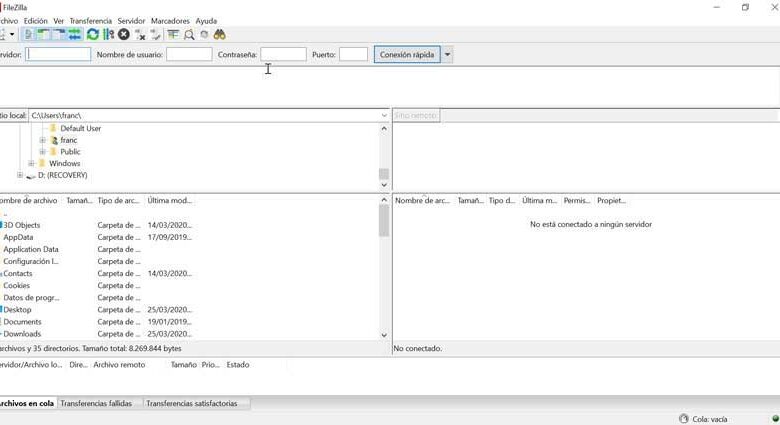
Task: Select D: (RECOVERY) drive in tree
Action: tap(63, 175)
